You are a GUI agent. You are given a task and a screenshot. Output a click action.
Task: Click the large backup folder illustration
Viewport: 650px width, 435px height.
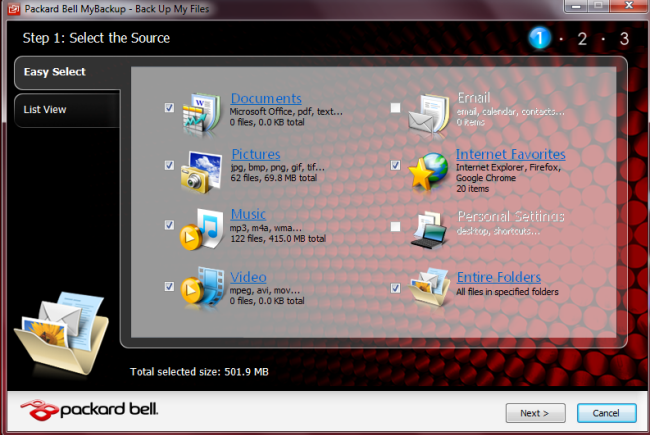pos(61,333)
